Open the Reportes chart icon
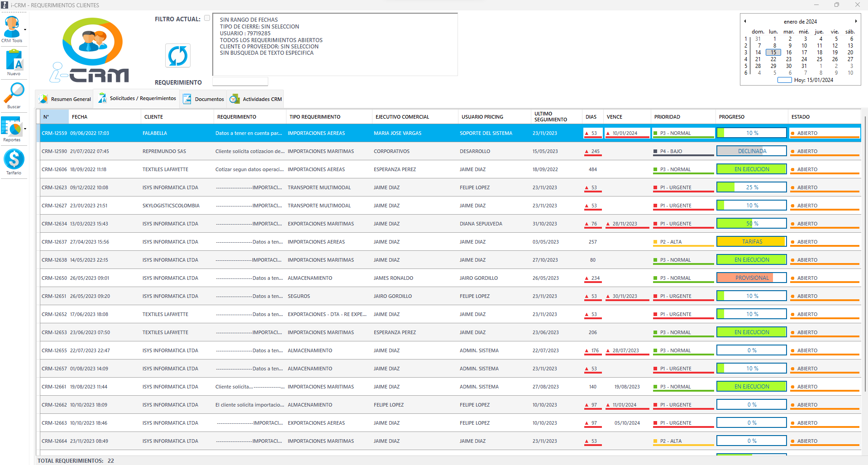Screen dimensions: 868x465 (x=11, y=127)
